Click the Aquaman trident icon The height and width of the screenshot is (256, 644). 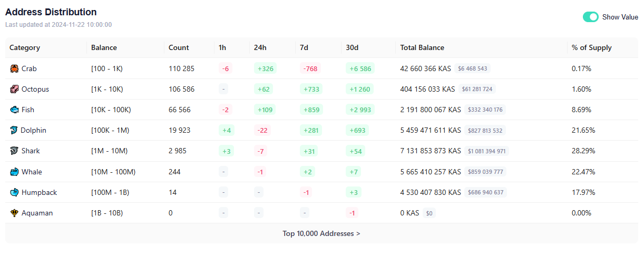[x=14, y=213]
